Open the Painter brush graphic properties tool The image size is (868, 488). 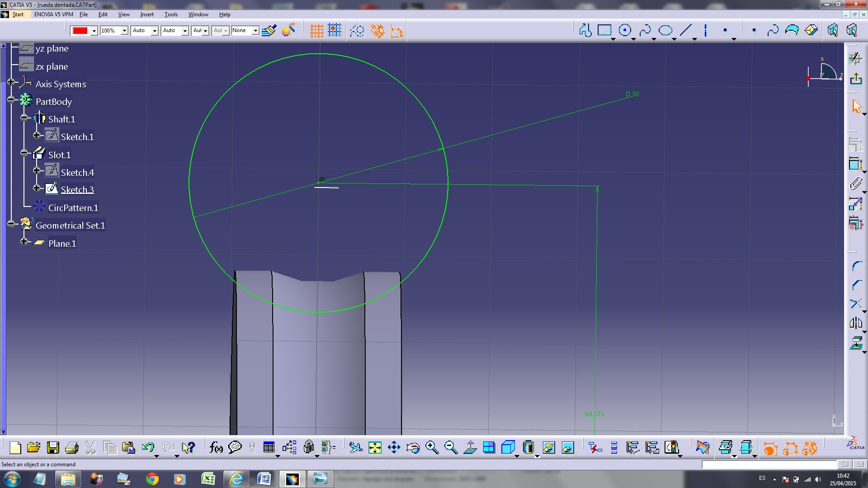click(x=269, y=30)
